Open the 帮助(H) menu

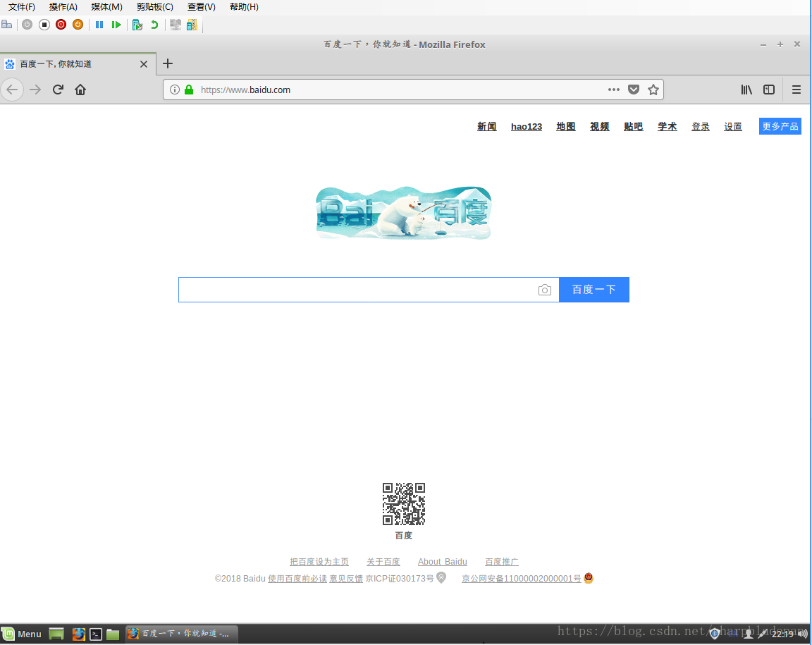point(244,7)
